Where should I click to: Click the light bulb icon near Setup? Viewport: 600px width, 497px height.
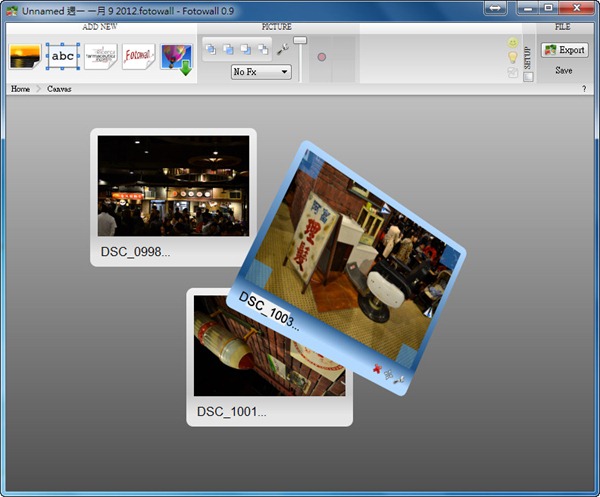click(x=513, y=58)
